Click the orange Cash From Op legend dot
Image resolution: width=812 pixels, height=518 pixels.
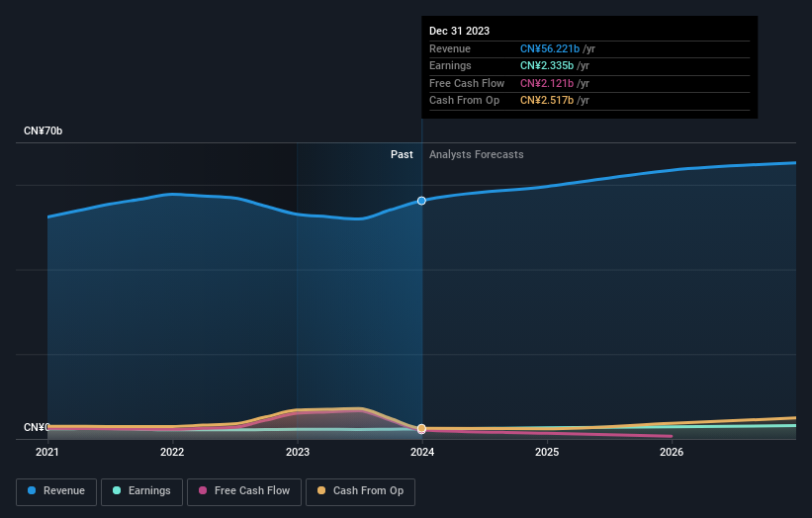321,490
